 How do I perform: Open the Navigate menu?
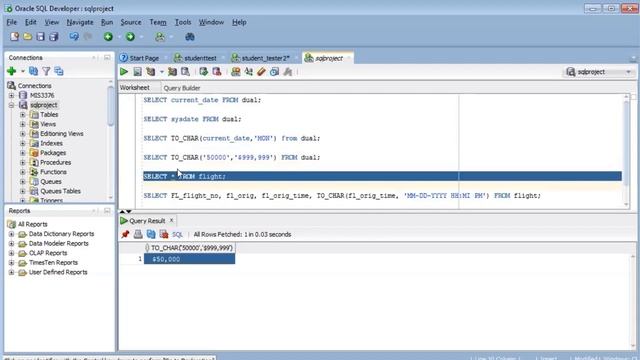[80, 22]
